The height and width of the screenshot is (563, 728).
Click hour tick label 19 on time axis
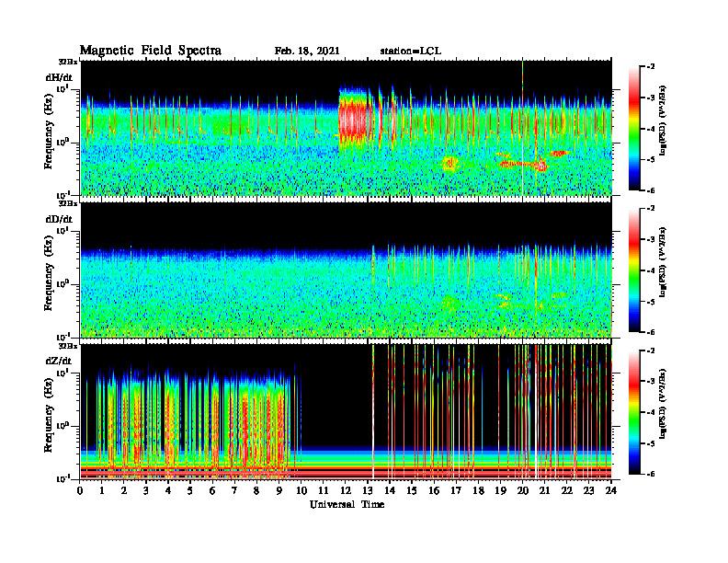(500, 490)
